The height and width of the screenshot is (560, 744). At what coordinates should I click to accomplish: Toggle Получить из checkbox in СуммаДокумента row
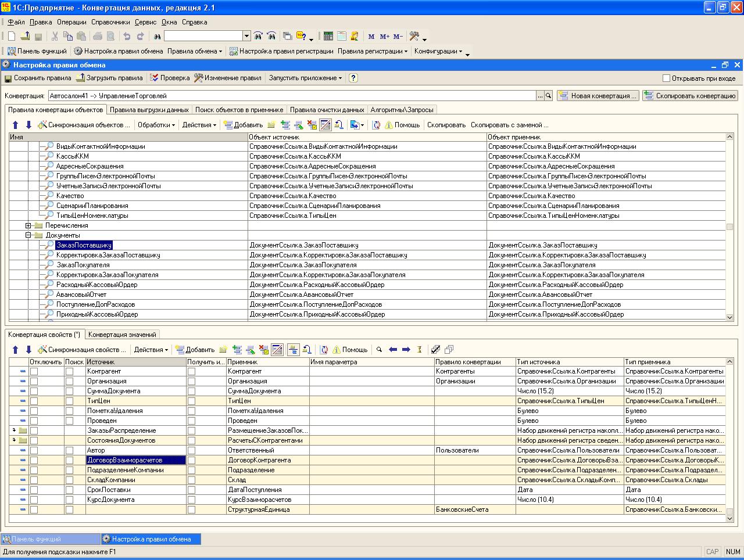click(191, 391)
